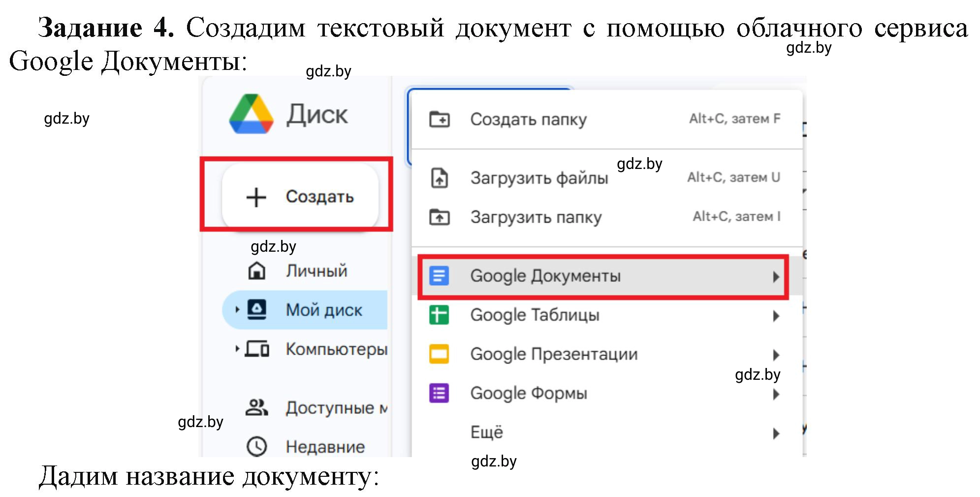This screenshot has width=980, height=497.
Task: Expand the Компьютеры tree arrow
Action: click(x=237, y=349)
